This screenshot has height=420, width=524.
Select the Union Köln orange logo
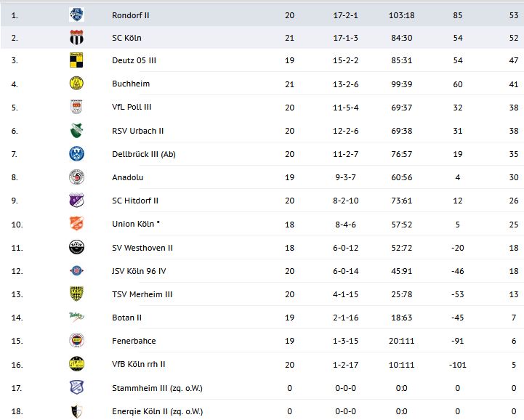[x=76, y=224]
